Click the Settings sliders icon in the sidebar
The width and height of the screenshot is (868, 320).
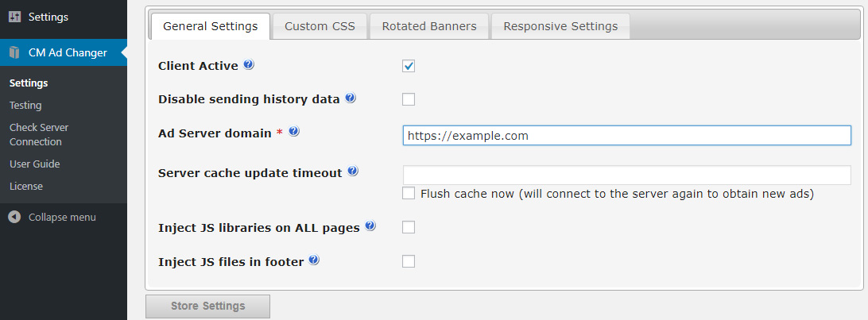point(14,17)
